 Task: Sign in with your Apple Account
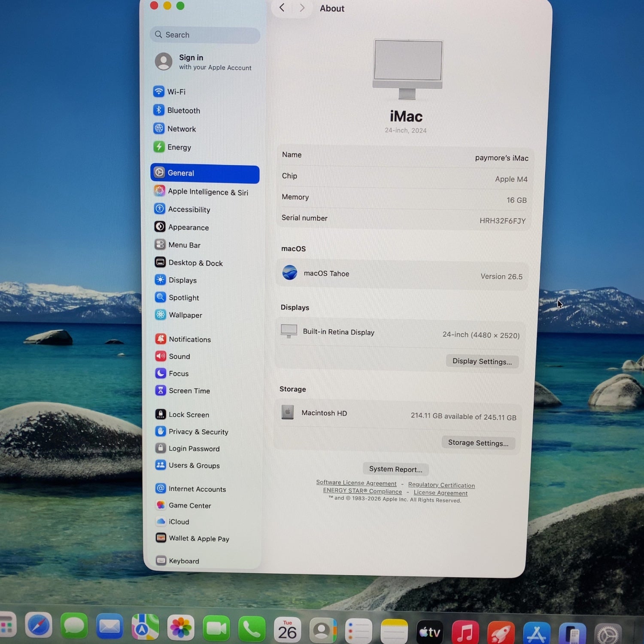[203, 62]
